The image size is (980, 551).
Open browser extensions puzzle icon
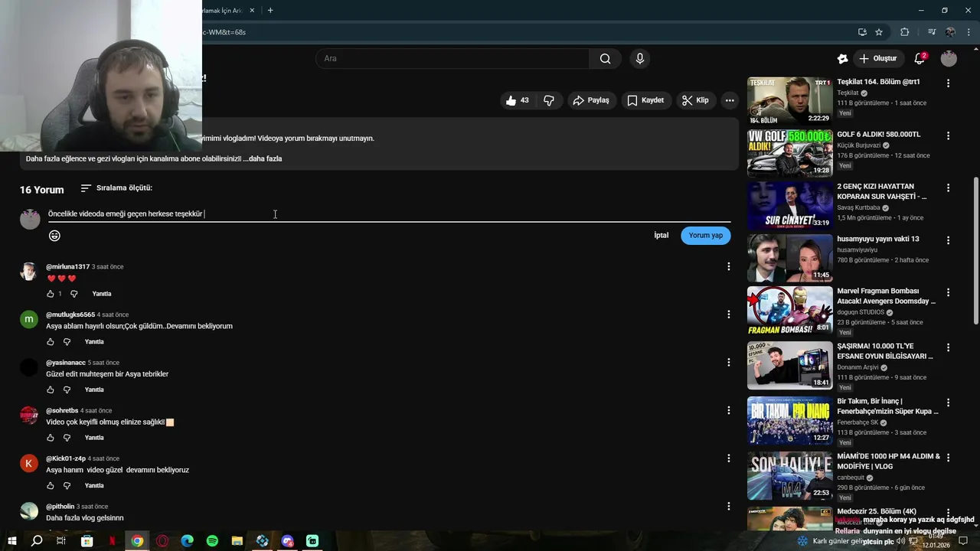905,32
